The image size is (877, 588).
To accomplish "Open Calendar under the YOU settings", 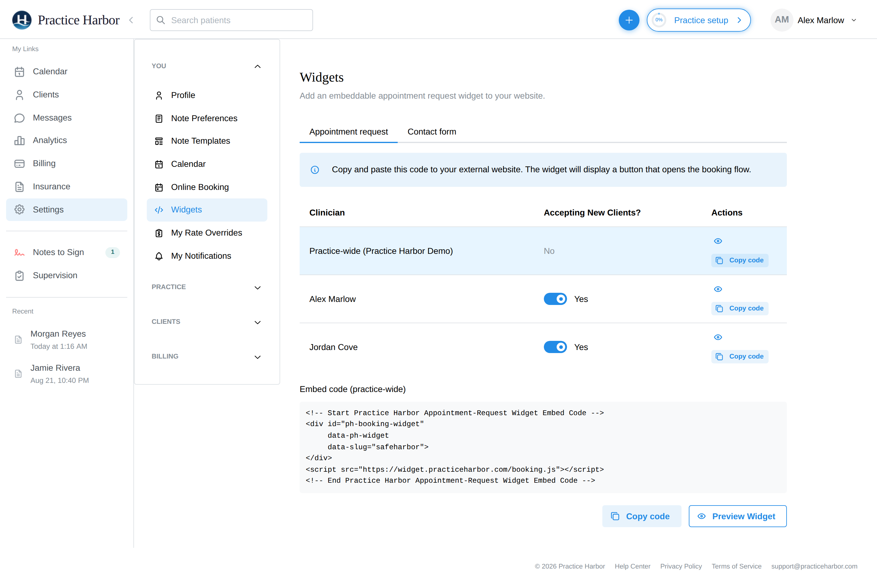I will pyautogui.click(x=207, y=164).
